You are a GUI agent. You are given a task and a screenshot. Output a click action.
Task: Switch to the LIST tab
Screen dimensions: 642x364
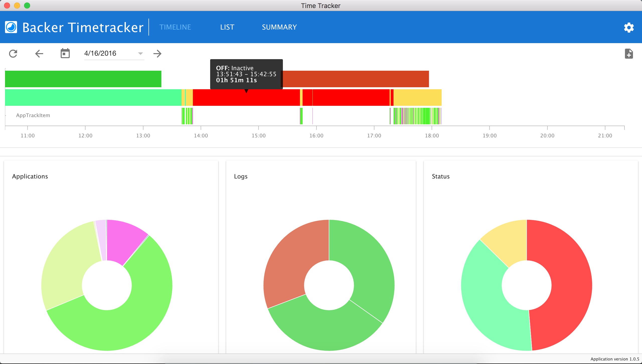point(227,27)
